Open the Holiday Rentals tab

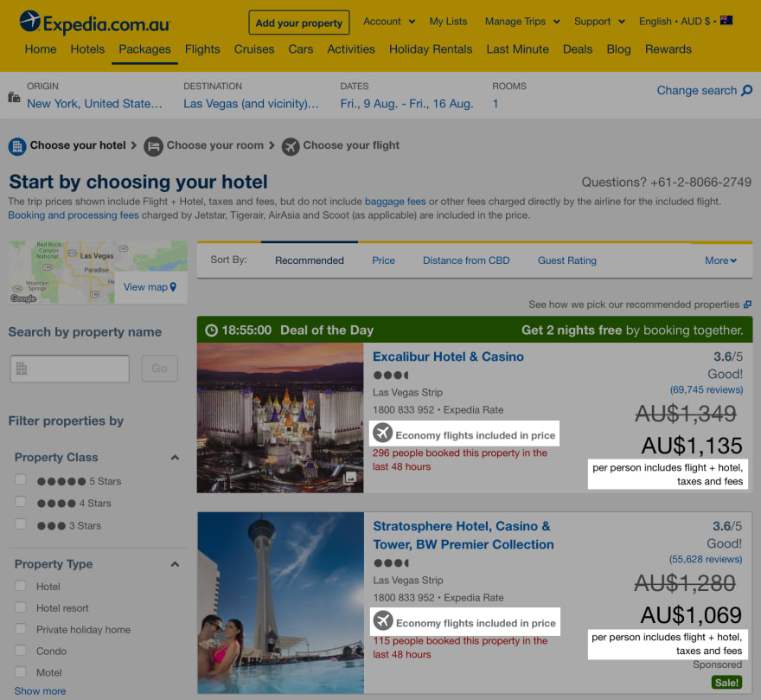(x=431, y=49)
